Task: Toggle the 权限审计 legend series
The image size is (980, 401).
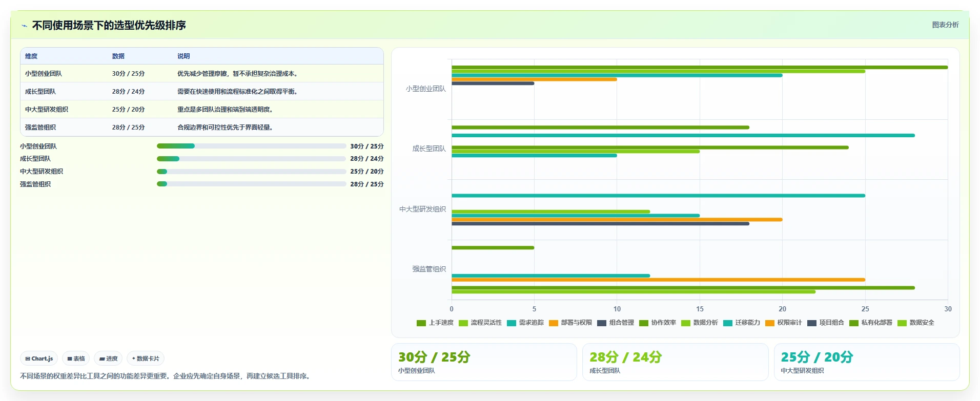Action: (784, 323)
